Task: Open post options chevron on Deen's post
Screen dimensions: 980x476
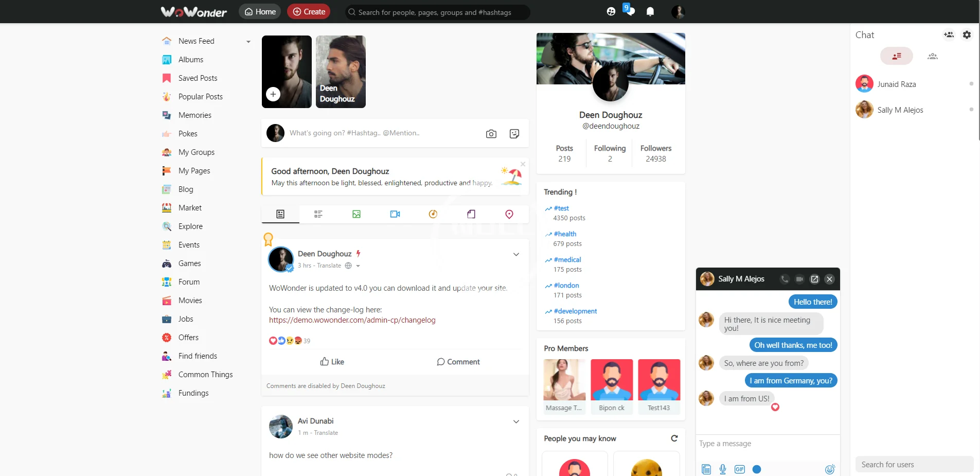Action: coord(516,254)
